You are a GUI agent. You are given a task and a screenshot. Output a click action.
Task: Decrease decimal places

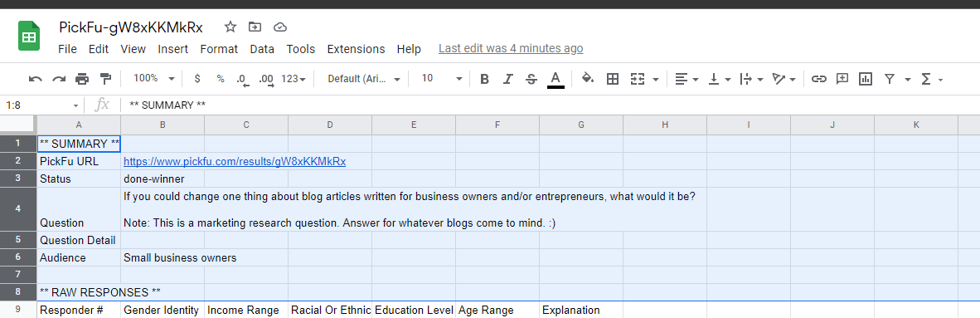click(243, 79)
